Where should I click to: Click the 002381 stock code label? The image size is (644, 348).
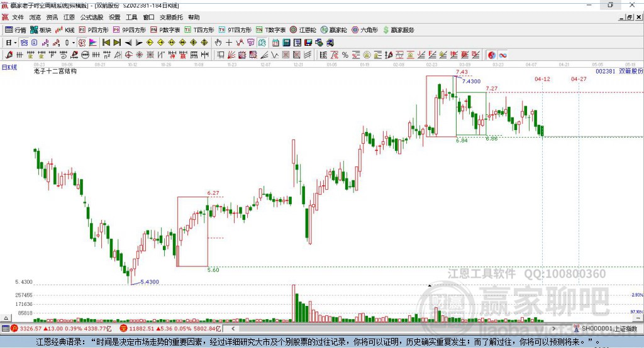(606, 71)
